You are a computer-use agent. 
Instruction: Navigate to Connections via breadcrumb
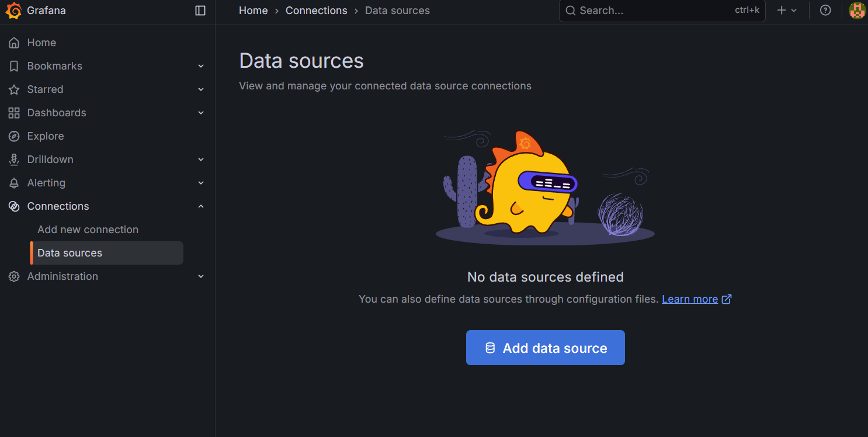[316, 10]
